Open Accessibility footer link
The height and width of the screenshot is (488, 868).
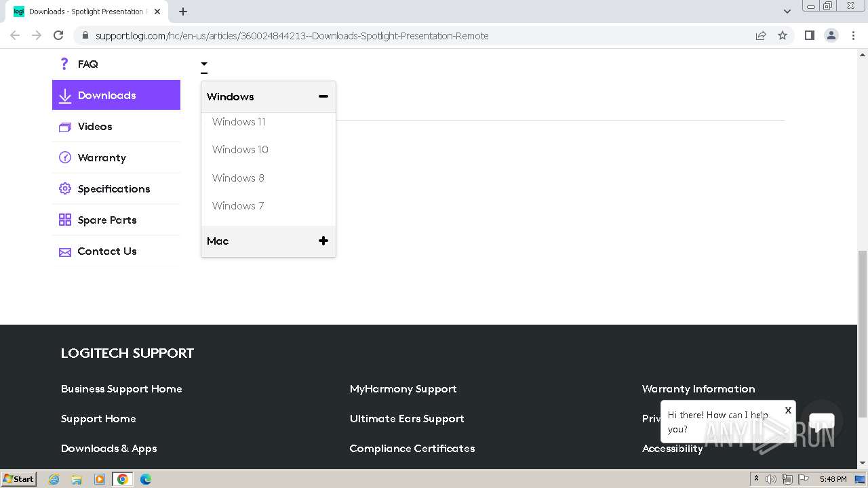coord(672,449)
